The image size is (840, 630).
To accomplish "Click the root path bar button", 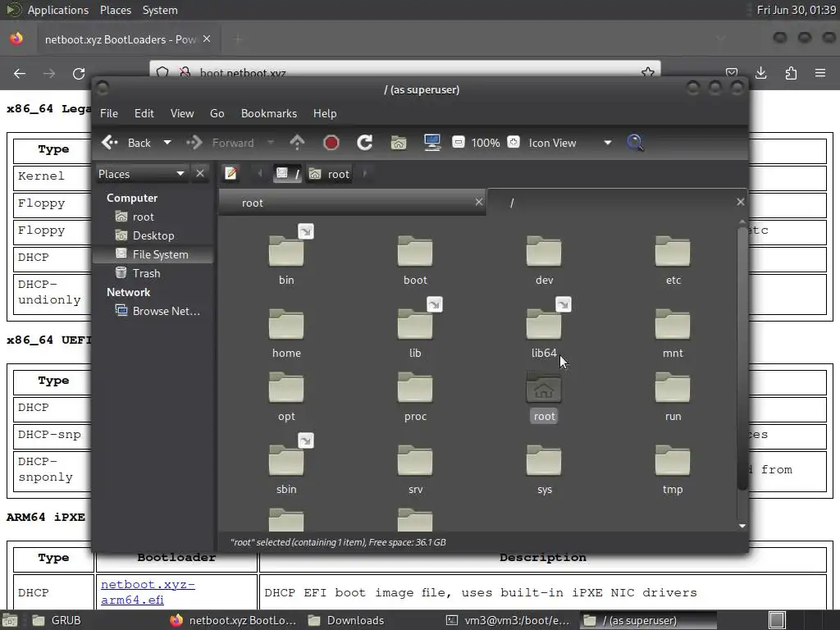I will (x=329, y=174).
